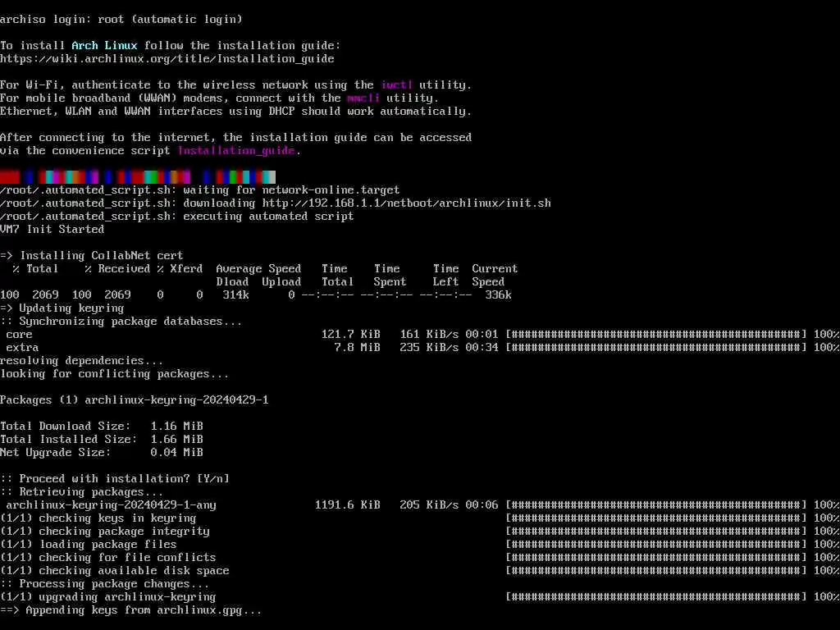Image resolution: width=840 pixels, height=630 pixels.
Task: Click the 'executing automated script' line
Action: (x=177, y=217)
